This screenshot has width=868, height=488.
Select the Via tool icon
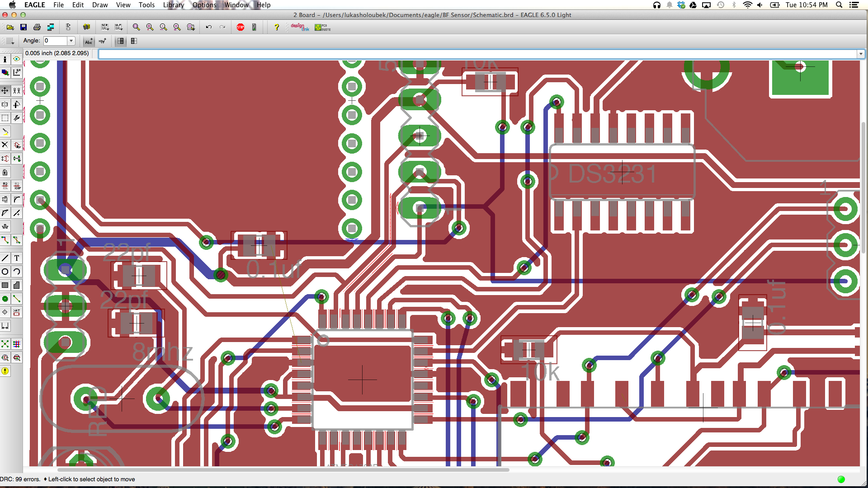(5, 299)
